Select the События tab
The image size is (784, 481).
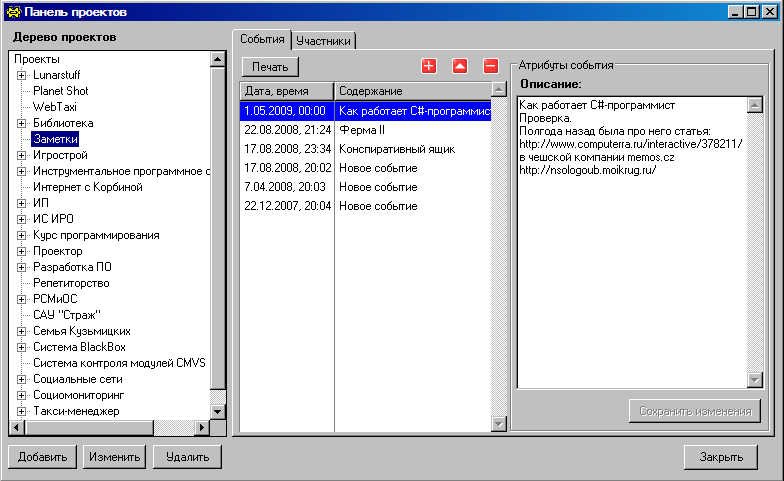click(262, 39)
